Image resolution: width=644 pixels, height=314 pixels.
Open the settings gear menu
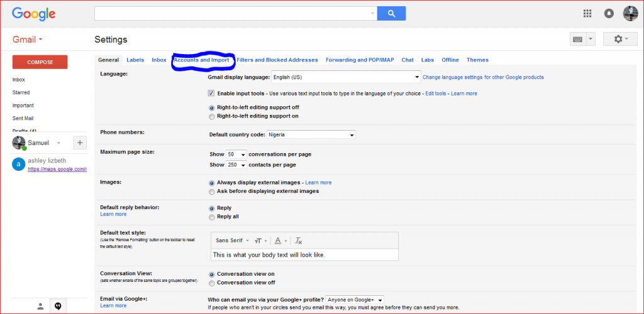tap(620, 40)
